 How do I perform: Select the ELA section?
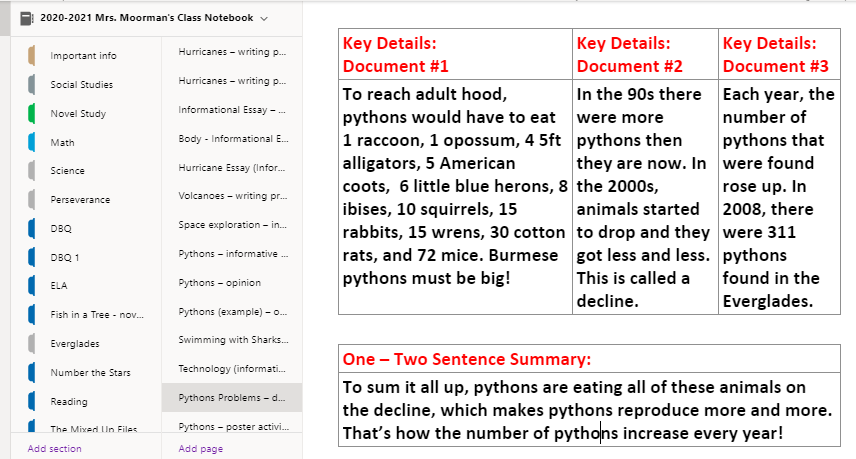(59, 285)
